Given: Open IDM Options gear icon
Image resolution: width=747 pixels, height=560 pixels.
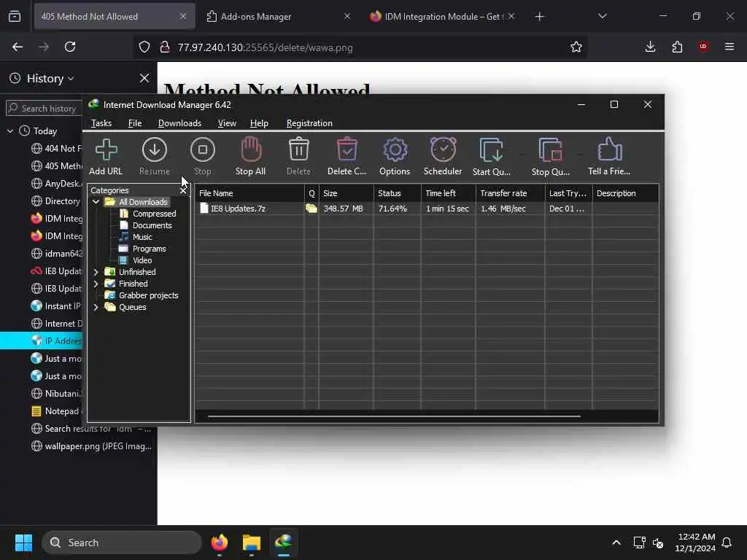Looking at the screenshot, I should [395, 150].
